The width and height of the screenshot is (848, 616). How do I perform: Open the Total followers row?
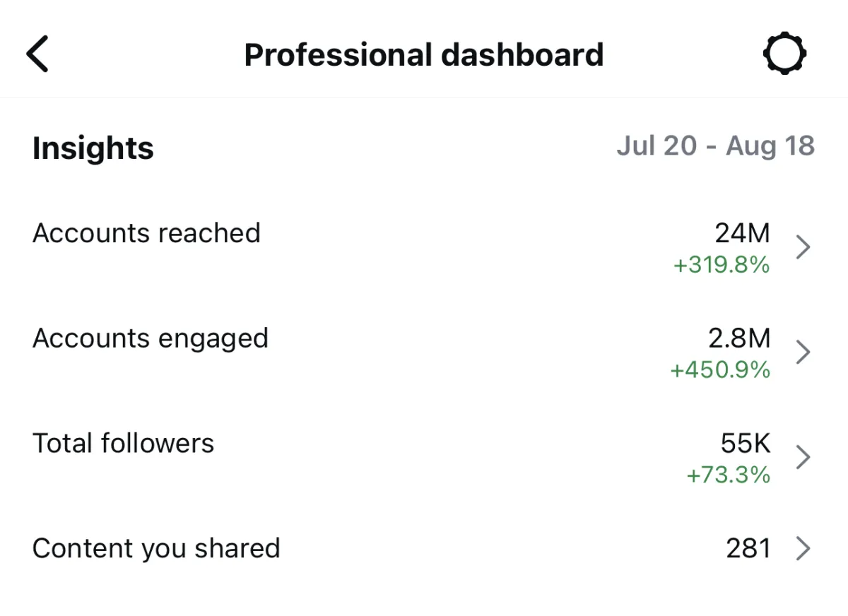point(424,457)
